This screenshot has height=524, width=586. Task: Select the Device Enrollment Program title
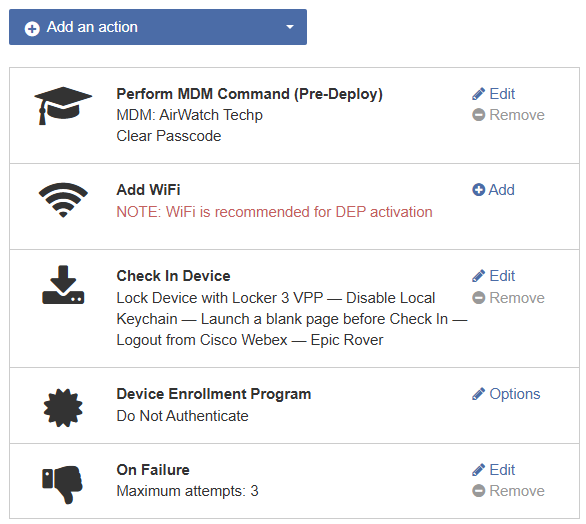(x=214, y=394)
